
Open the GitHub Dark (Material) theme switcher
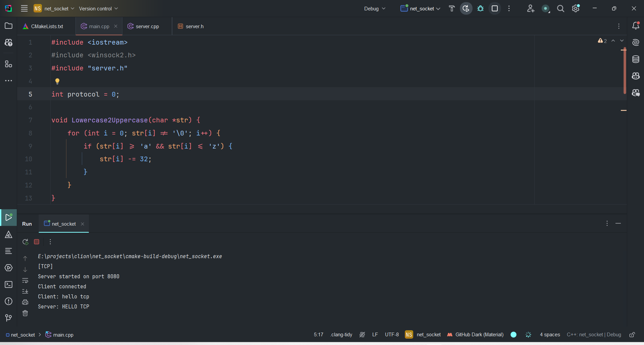[x=475, y=335]
